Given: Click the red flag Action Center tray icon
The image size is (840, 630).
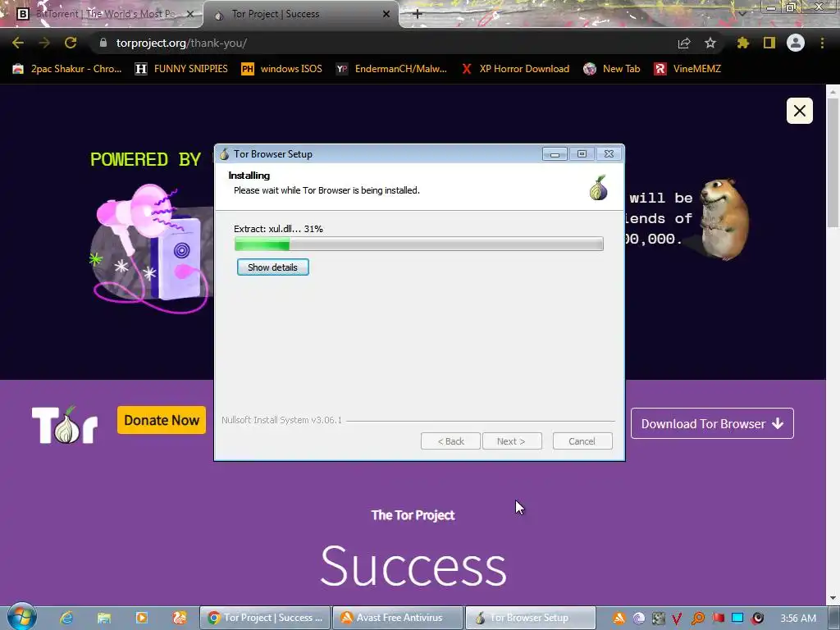Looking at the screenshot, I should [x=718, y=619].
